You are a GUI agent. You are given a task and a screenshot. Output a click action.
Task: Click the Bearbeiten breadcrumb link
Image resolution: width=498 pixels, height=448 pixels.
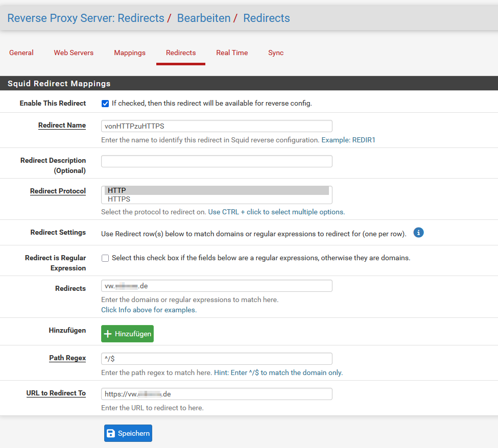[x=204, y=18]
